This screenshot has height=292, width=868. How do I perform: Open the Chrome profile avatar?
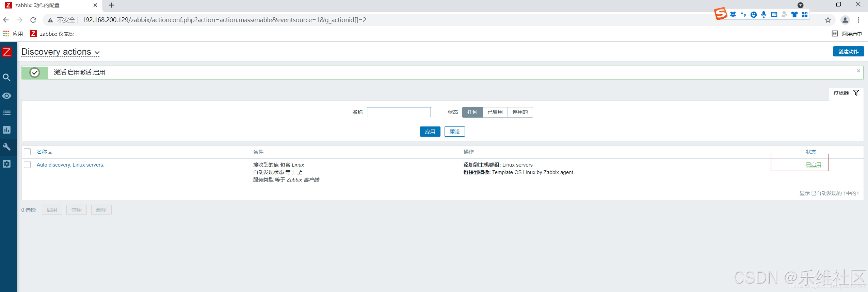845,20
